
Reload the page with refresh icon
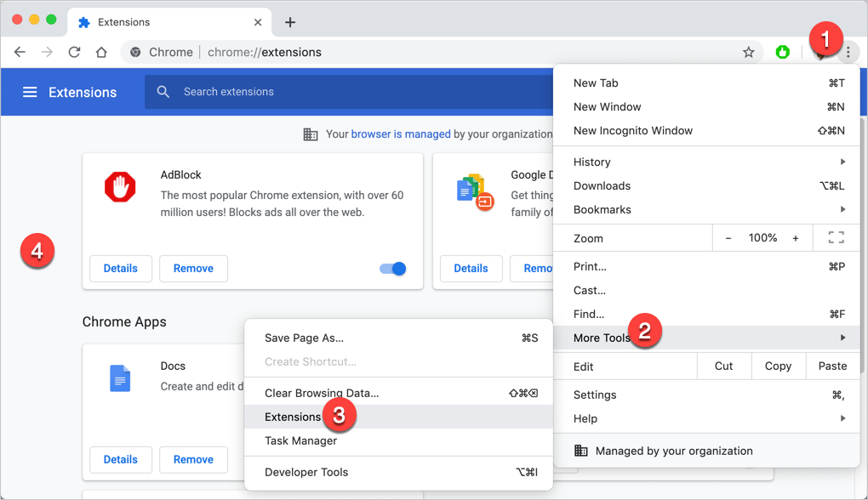tap(74, 52)
